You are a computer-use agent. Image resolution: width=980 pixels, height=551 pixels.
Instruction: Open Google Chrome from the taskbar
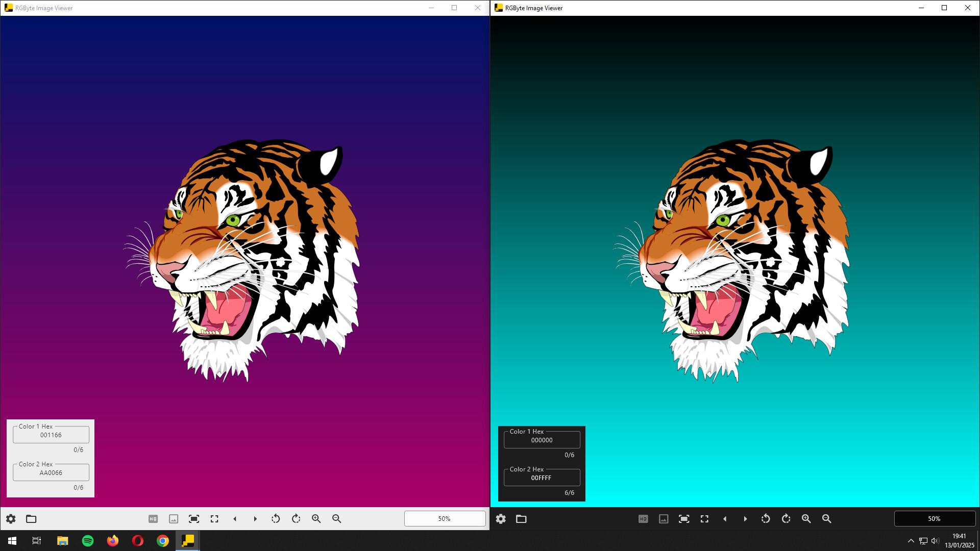tap(162, 540)
